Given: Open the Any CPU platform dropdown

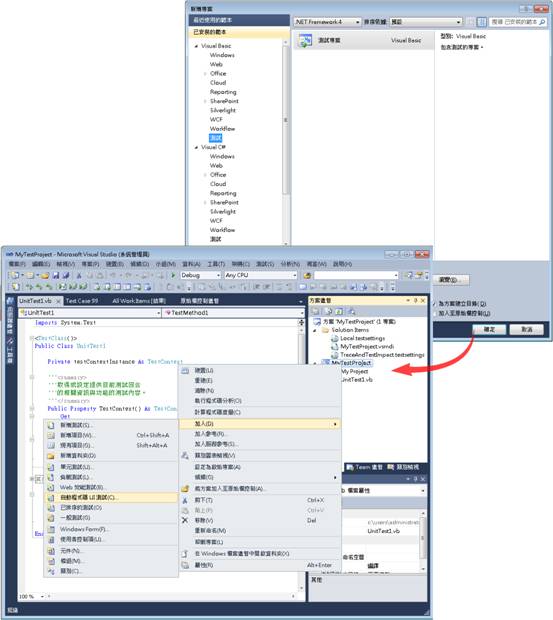Looking at the screenshot, I should coord(261,275).
